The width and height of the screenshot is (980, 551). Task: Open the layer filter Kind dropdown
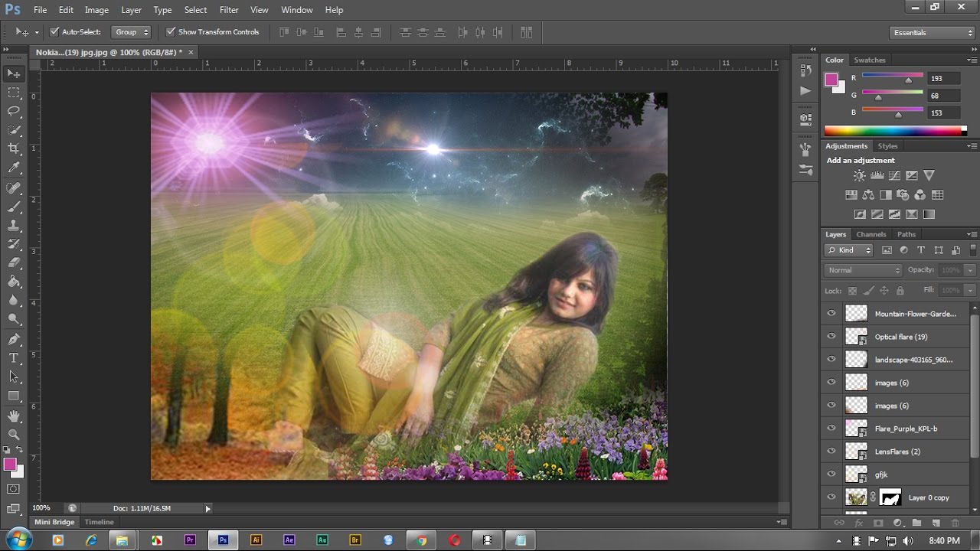849,250
